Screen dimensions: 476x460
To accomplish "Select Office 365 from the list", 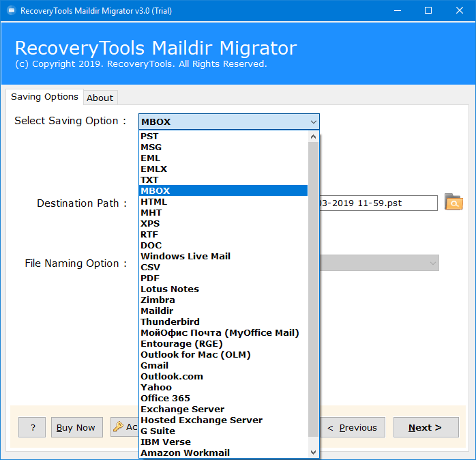I will click(x=165, y=399).
